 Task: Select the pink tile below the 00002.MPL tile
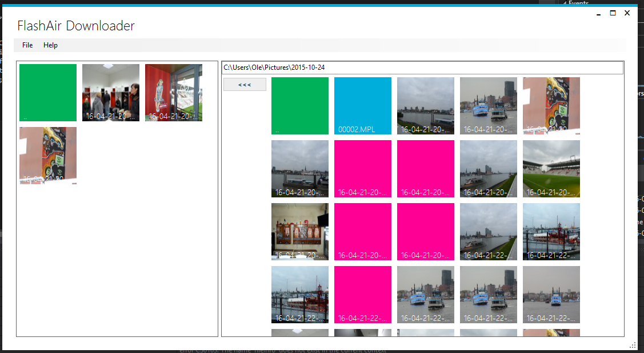(363, 169)
